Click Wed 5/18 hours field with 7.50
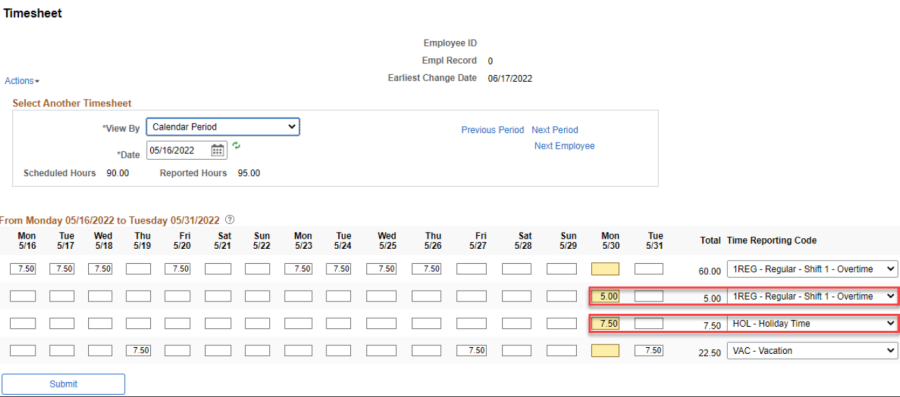This screenshot has height=397, width=900. coord(100,269)
